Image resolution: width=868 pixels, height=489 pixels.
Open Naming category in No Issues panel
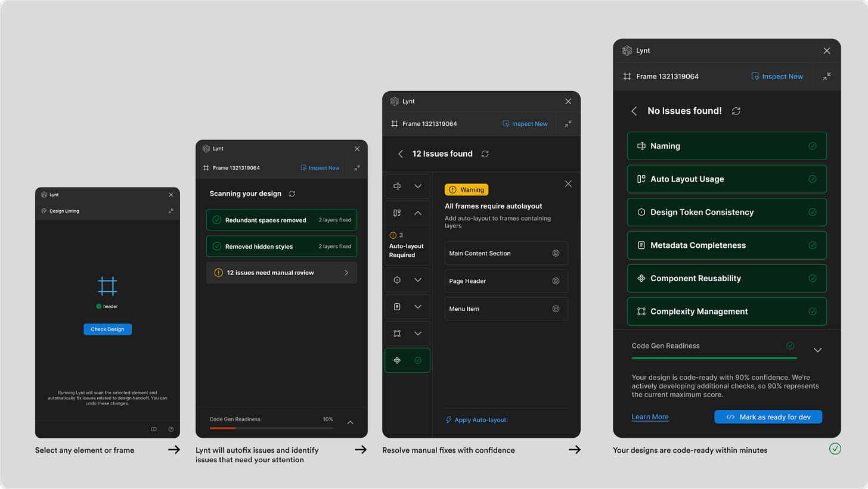(727, 146)
